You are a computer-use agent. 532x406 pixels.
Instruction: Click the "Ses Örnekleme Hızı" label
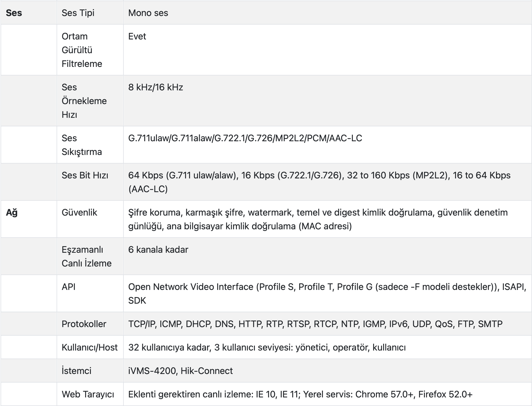point(84,101)
